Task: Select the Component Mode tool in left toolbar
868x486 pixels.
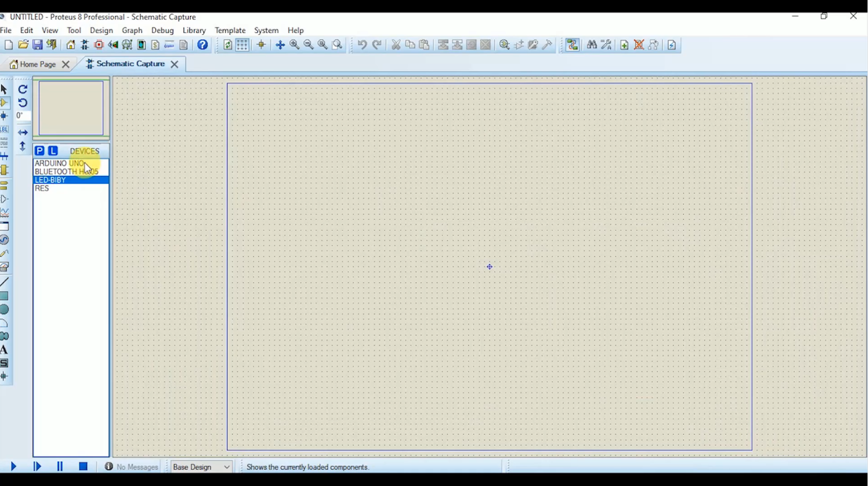Action: tap(5, 103)
